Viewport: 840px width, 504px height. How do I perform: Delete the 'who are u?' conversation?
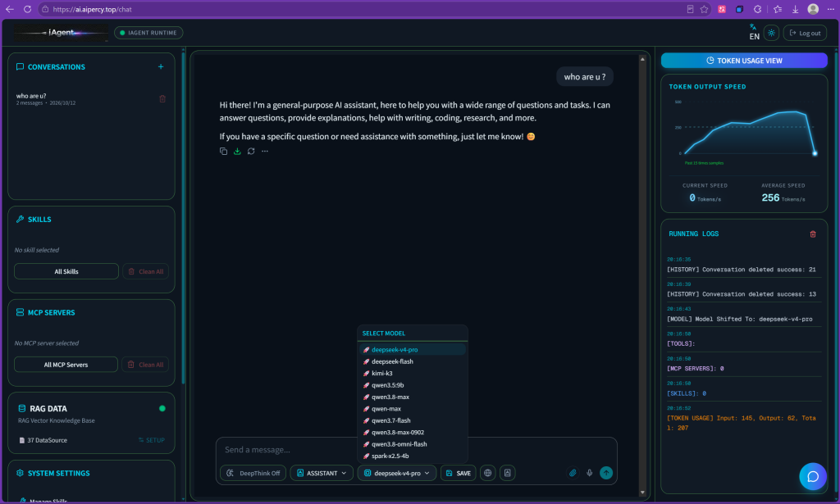point(162,99)
